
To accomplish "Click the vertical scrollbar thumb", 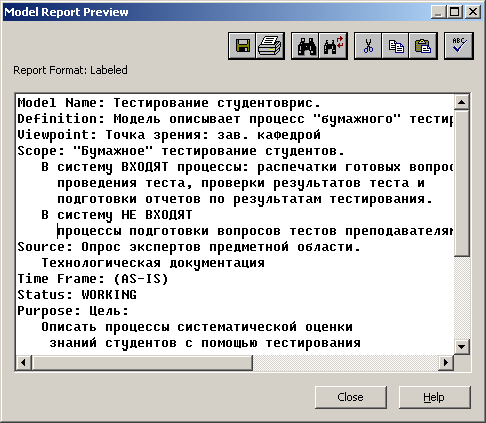I will click(462, 183).
